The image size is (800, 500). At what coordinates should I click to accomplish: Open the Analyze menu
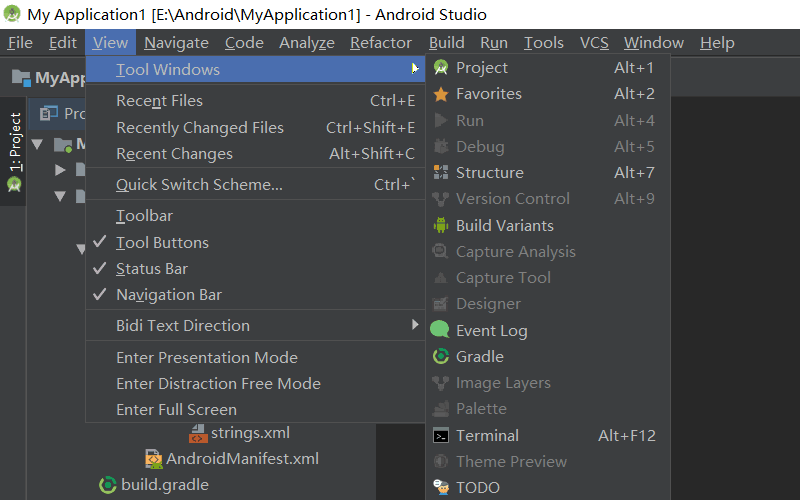click(x=307, y=42)
